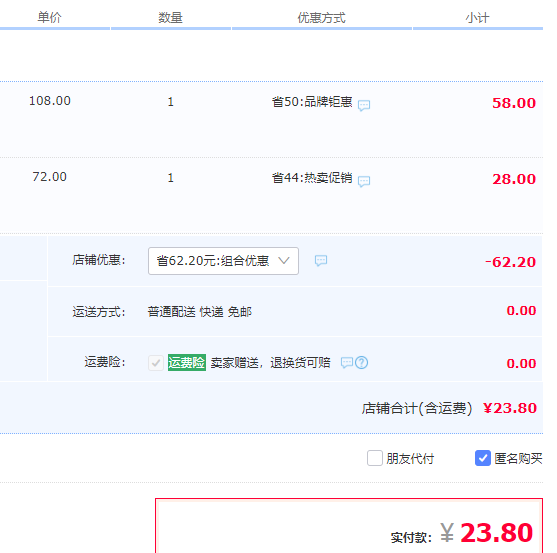Click the 优惠方式 column header
Image resolution: width=557 pixels, height=553 pixels.
(x=321, y=17)
